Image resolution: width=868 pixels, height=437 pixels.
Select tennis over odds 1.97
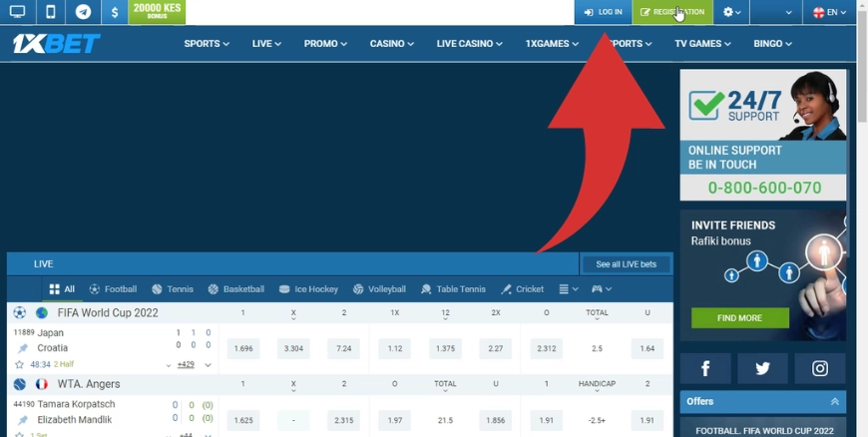pos(395,420)
